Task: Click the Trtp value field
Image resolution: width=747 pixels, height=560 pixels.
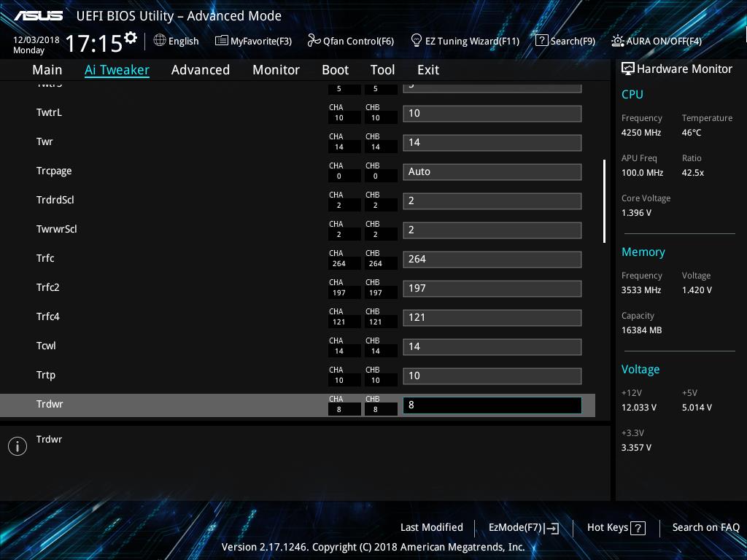Action: [x=492, y=376]
